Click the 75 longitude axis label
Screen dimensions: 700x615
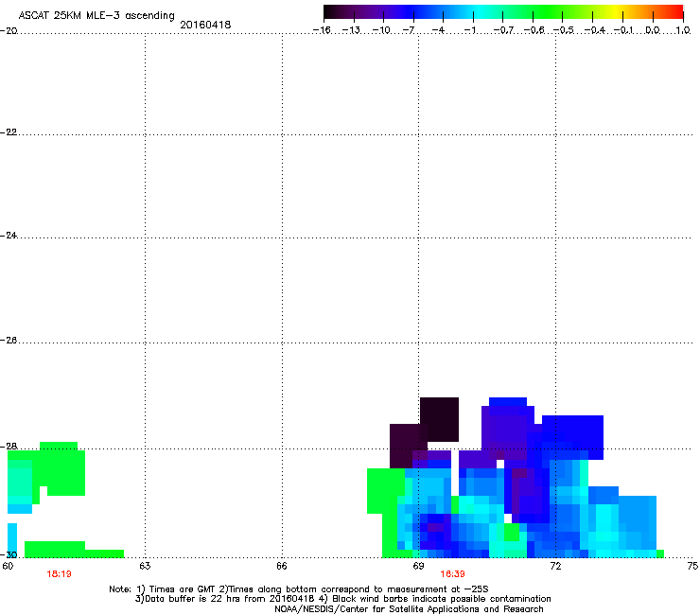click(692, 567)
